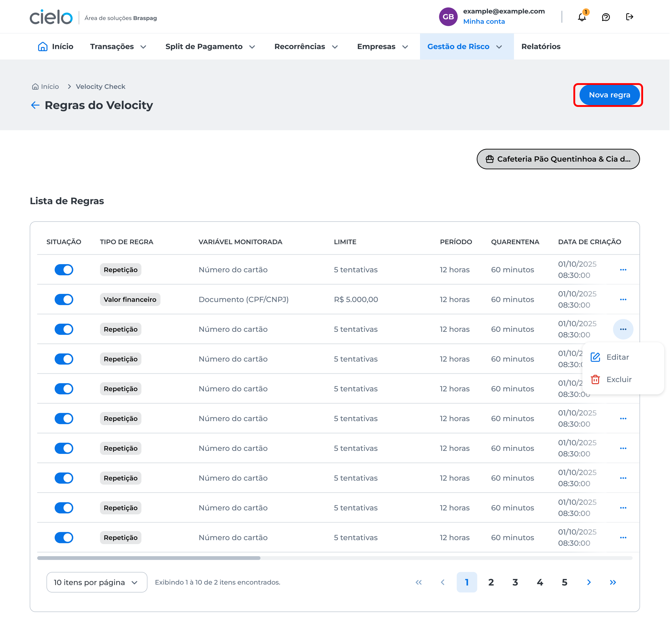Disable the Valor financeiro rule toggle
Viewport: 672px width, 622px height.
coord(64,300)
